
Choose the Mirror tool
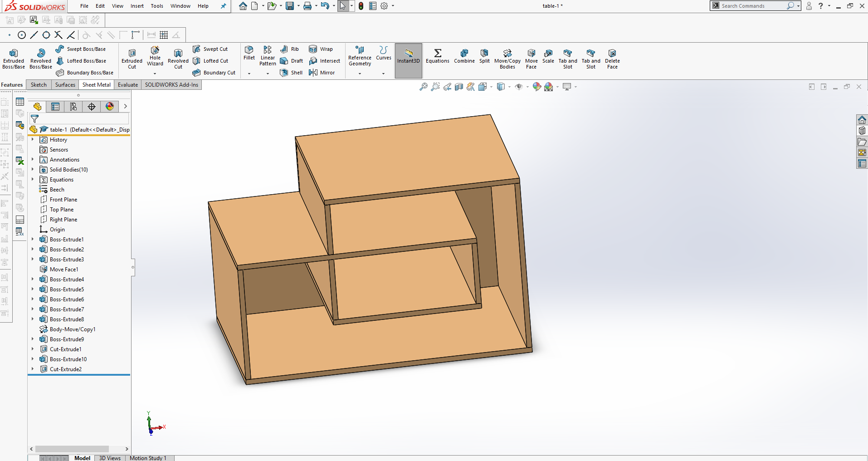322,73
